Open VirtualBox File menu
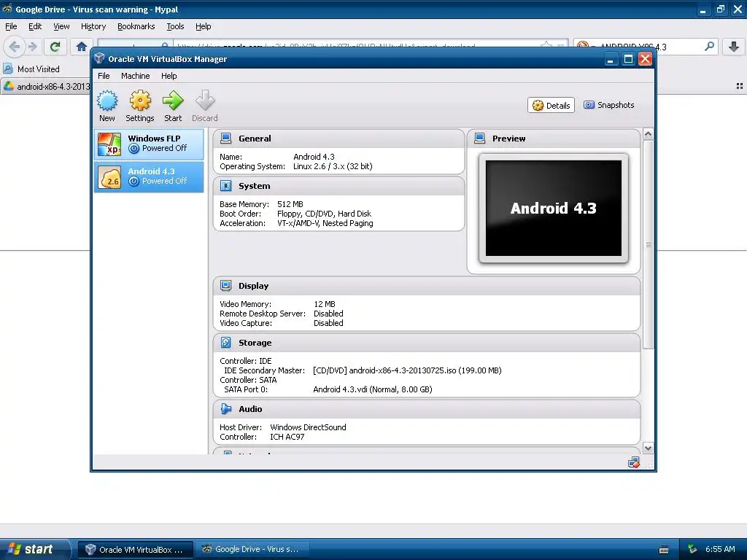This screenshot has height=560, width=747. pyautogui.click(x=104, y=76)
